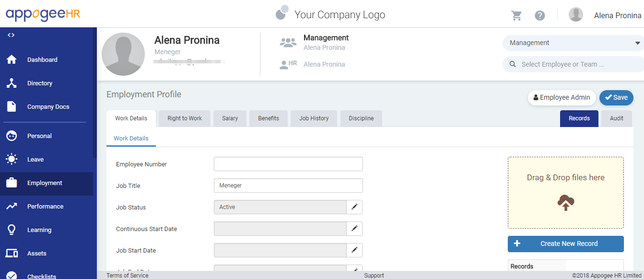Image resolution: width=644 pixels, height=279 pixels.
Task: Edit Job Status with the pencil icon
Action: click(x=354, y=207)
